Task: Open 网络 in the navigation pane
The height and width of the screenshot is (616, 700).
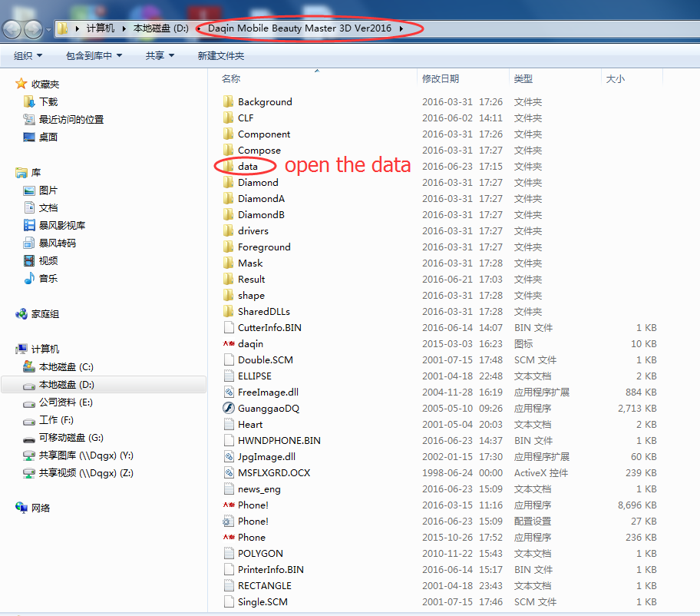Action: coord(40,508)
